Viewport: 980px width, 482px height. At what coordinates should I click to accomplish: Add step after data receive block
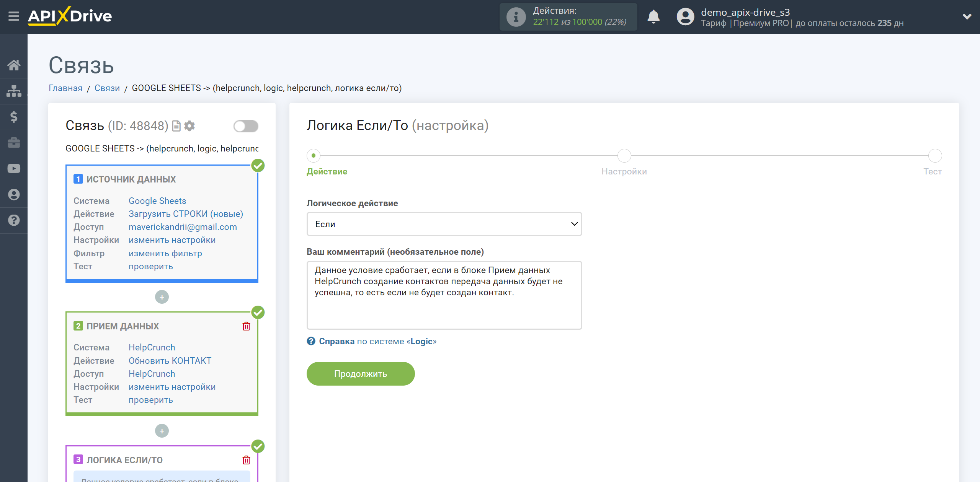(162, 431)
